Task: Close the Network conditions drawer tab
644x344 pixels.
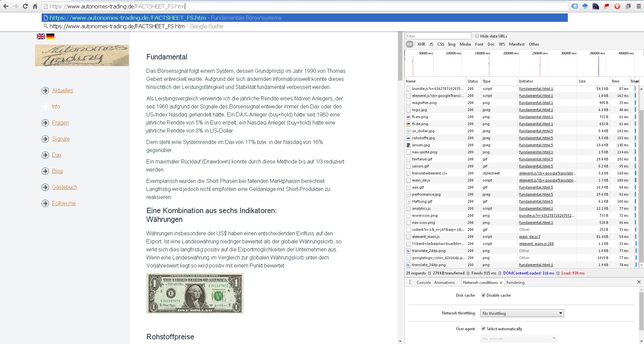Action: tap(501, 283)
